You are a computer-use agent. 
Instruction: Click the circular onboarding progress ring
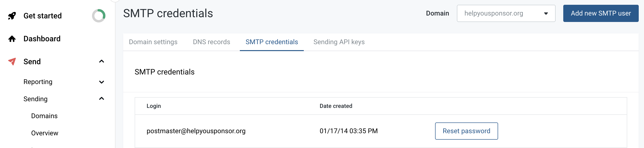[x=99, y=16]
